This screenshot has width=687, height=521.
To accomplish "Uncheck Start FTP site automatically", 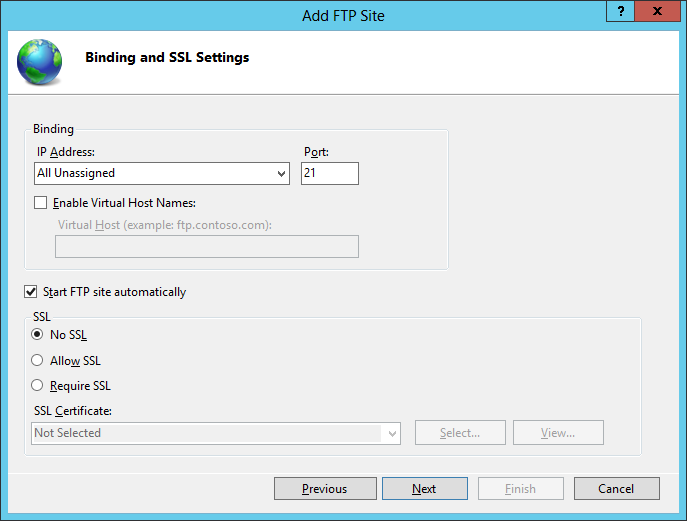I will pyautogui.click(x=31, y=292).
